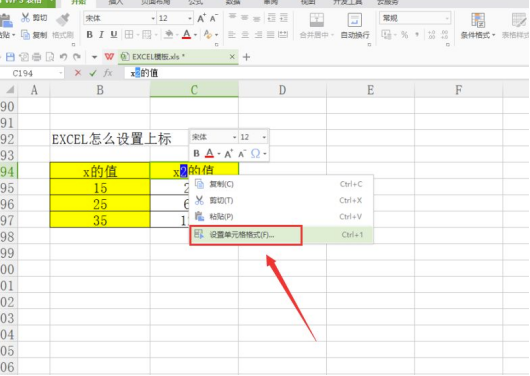530x376 pixels.
Task: Click the Undo arrow icon
Action: click(x=63, y=57)
